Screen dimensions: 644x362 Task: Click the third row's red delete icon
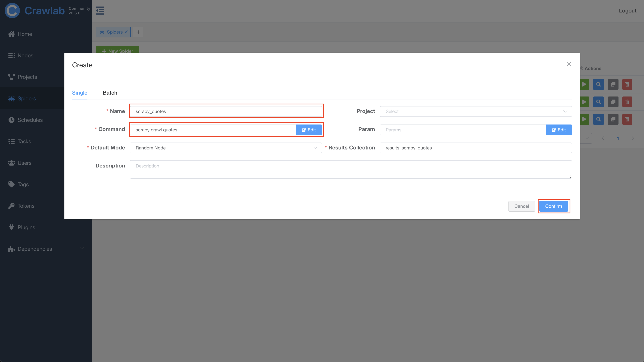click(627, 119)
